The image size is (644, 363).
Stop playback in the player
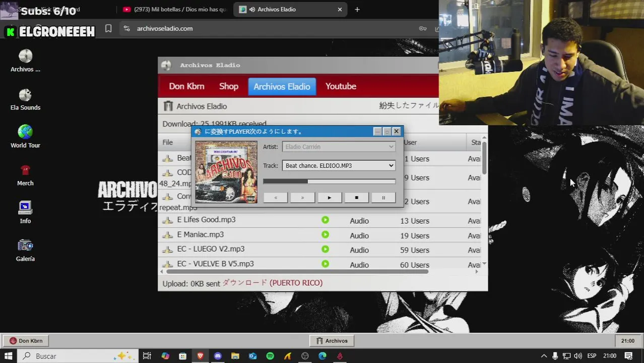pyautogui.click(x=356, y=198)
